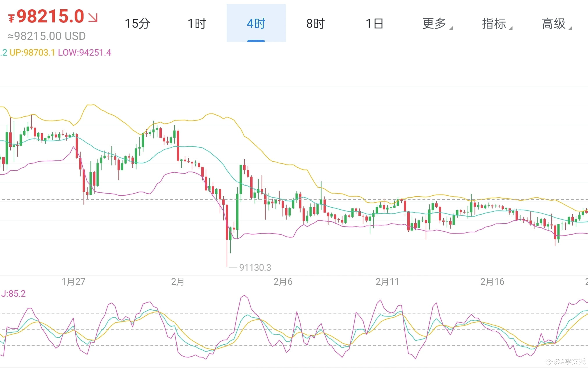588x368 pixels.
Task: Click the red price down-arrow icon
Action: point(93,17)
